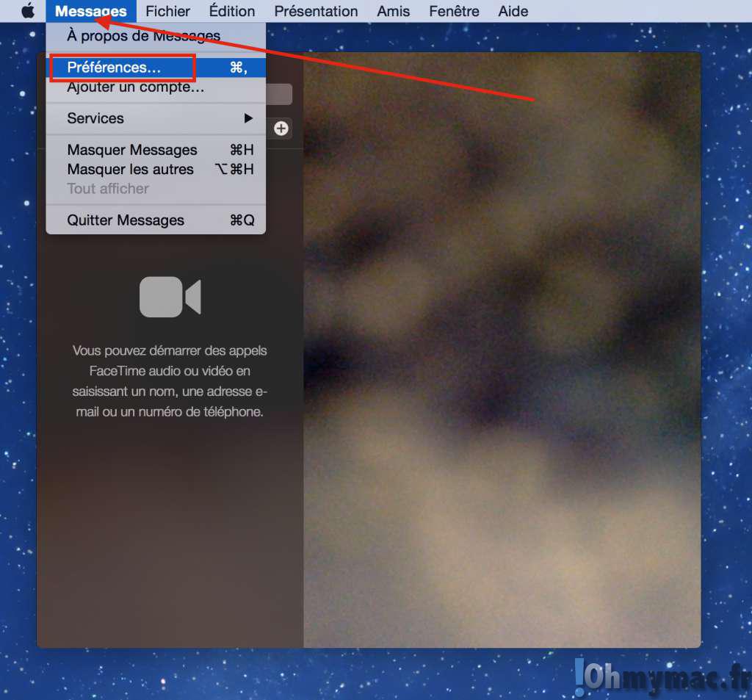
Task: Open the Fenêtre menu
Action: click(x=454, y=11)
